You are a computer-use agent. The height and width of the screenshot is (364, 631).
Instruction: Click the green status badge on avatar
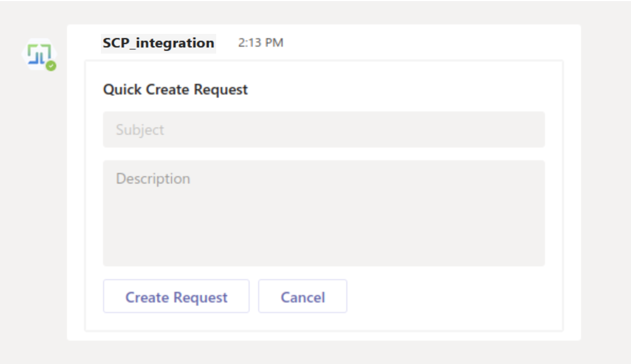click(x=51, y=66)
